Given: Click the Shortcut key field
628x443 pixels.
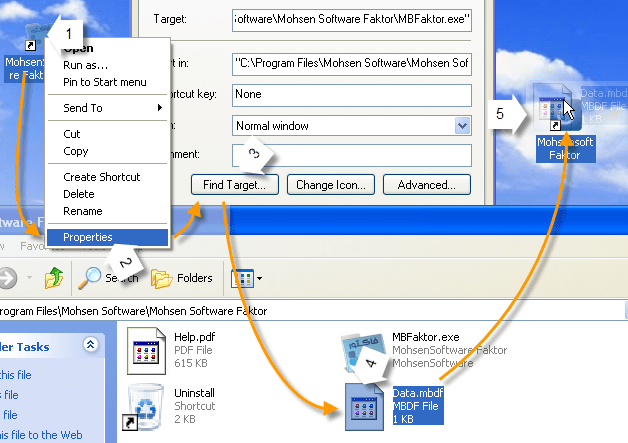Looking at the screenshot, I should (x=350, y=94).
